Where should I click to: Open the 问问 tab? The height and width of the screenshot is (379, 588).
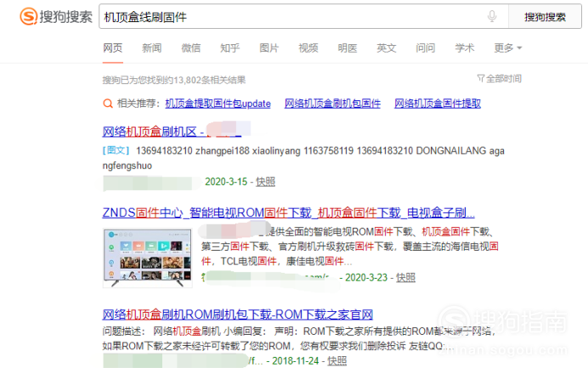pyautogui.click(x=425, y=48)
